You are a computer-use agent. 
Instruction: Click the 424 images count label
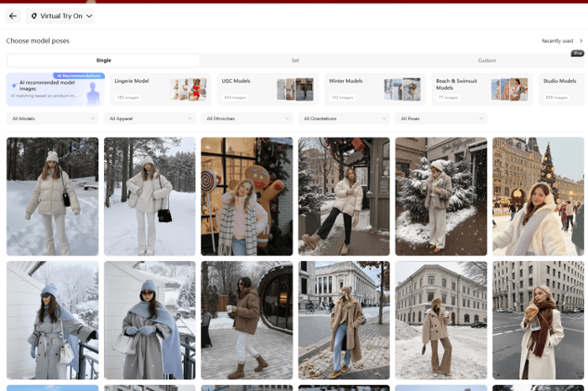pos(235,97)
